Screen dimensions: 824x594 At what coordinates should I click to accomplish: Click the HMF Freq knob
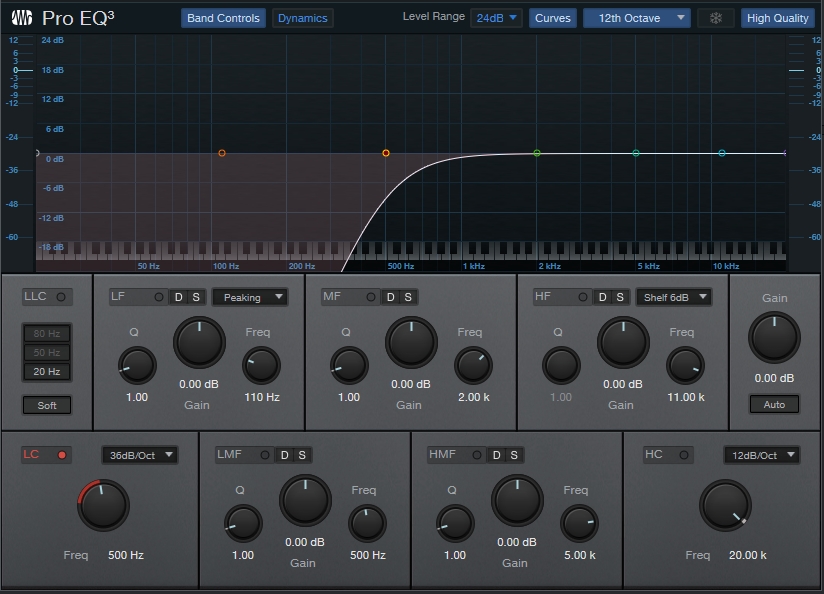pos(579,524)
